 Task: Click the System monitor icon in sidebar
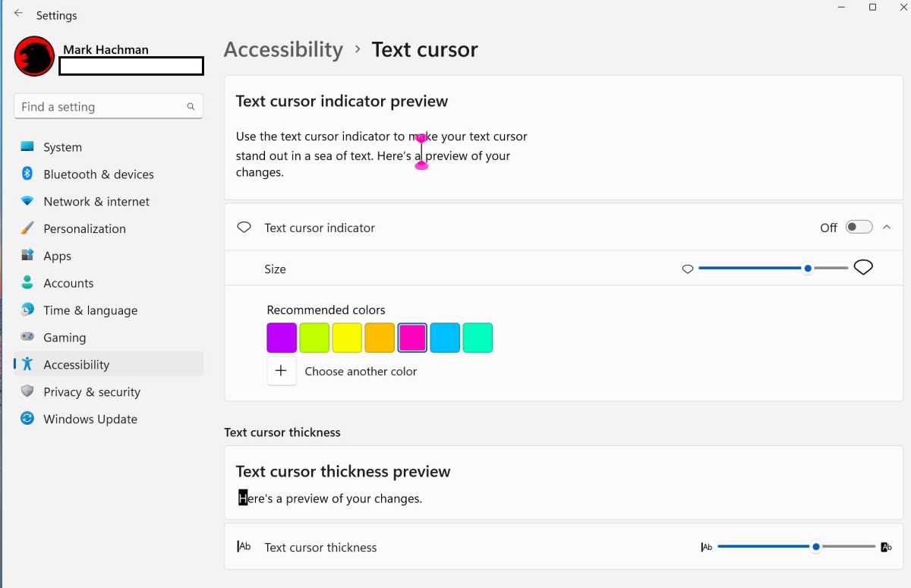[27, 146]
